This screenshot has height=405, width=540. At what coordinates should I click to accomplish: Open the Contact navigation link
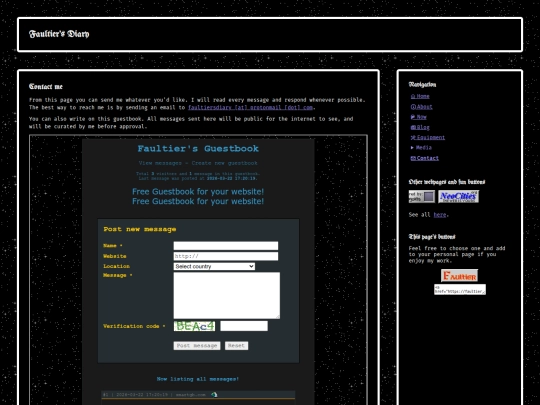(x=425, y=158)
